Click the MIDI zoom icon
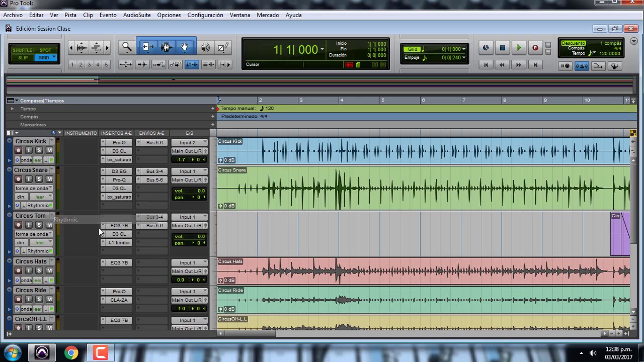 coord(96,48)
